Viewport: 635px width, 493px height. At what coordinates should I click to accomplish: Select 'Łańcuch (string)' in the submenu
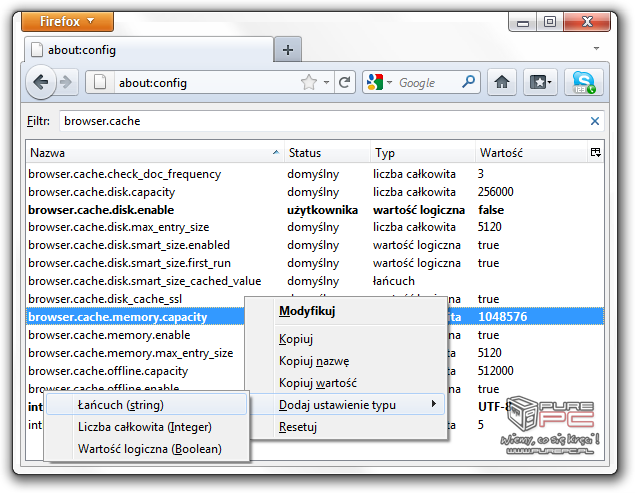(121, 405)
